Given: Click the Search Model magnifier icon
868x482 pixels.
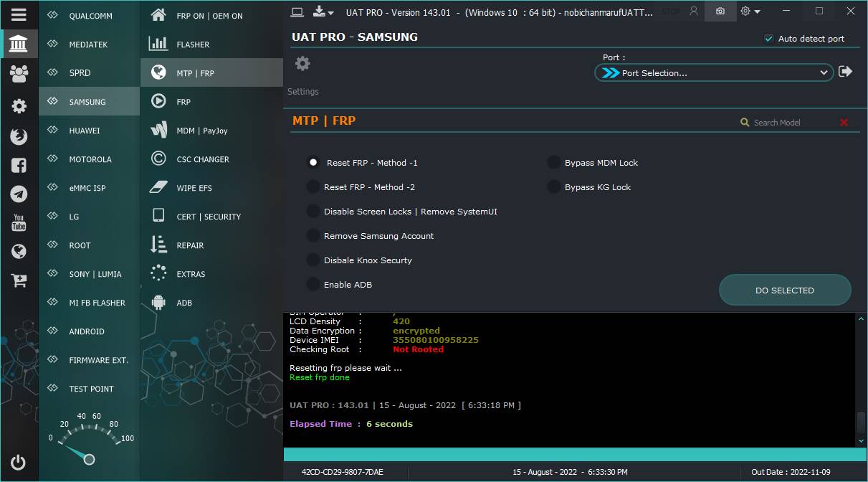Looking at the screenshot, I should (745, 123).
